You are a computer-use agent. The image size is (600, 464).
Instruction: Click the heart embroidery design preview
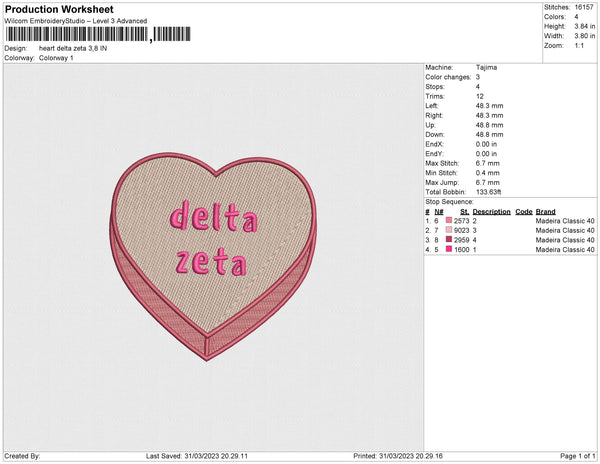214,256
